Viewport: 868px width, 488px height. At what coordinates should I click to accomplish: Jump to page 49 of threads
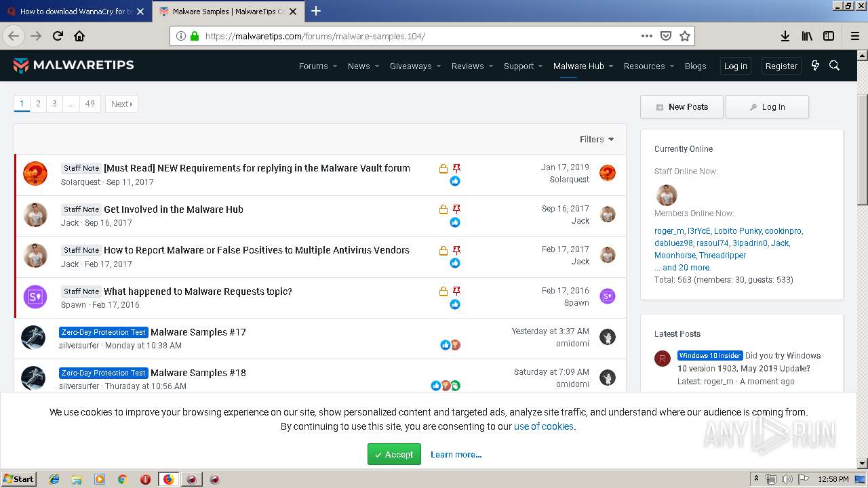pyautogui.click(x=90, y=104)
